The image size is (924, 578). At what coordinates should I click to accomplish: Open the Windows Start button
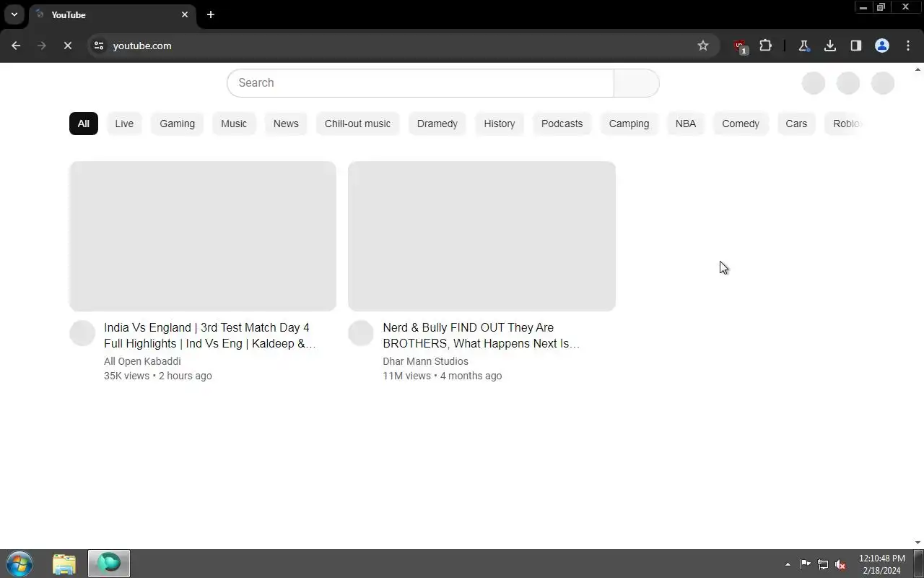[x=19, y=564]
